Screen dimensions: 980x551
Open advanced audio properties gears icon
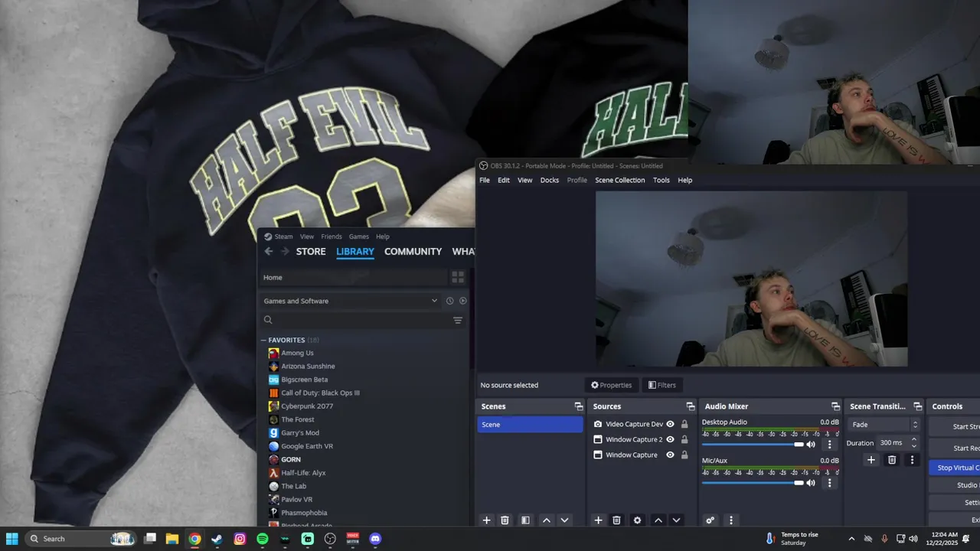click(x=710, y=520)
